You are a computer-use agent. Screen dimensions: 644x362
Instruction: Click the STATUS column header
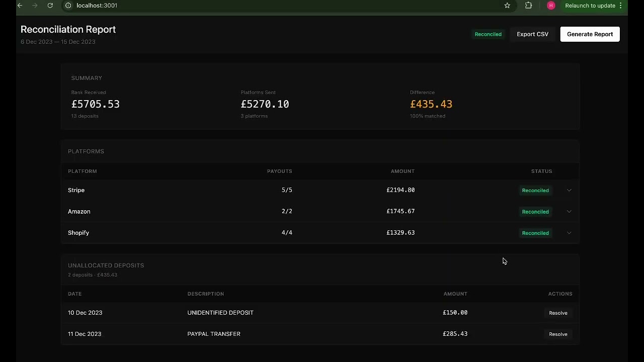tap(541, 171)
